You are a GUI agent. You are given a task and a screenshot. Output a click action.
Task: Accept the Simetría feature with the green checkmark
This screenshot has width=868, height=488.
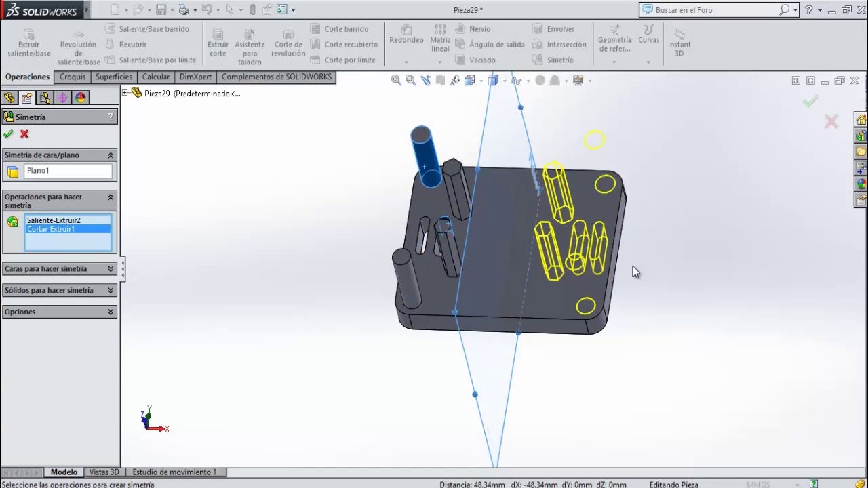click(8, 134)
